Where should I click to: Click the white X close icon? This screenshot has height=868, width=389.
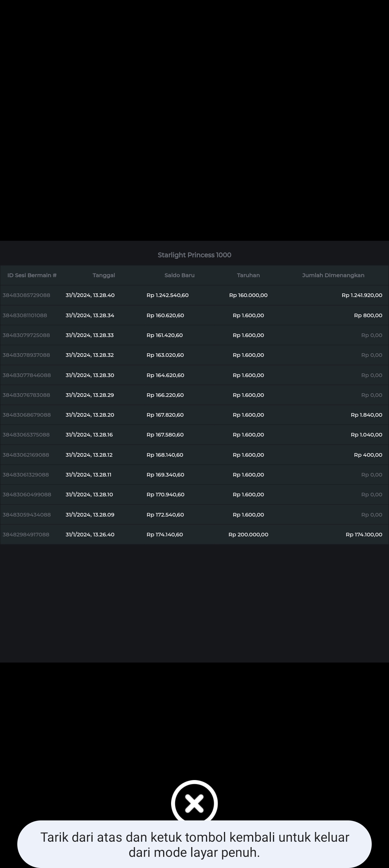[x=194, y=803]
